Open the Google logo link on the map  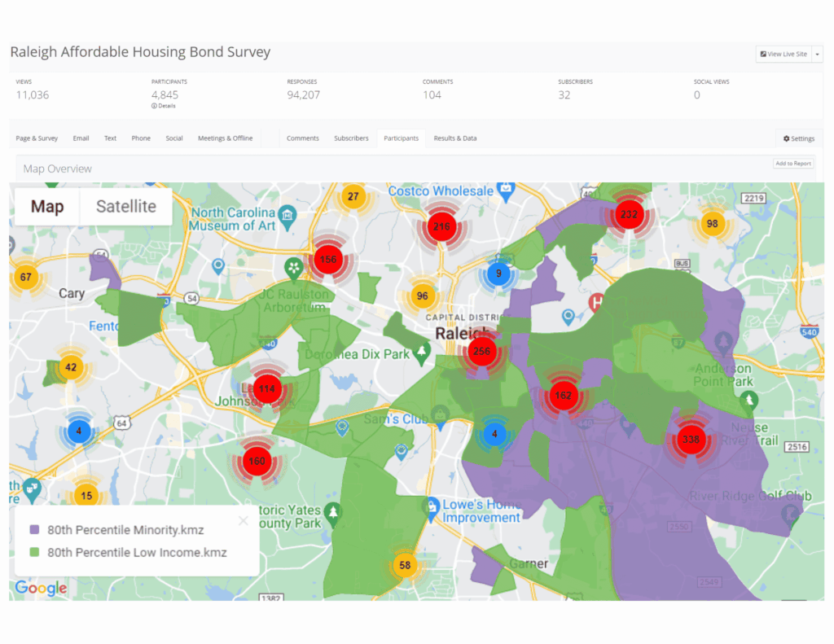tap(41, 588)
